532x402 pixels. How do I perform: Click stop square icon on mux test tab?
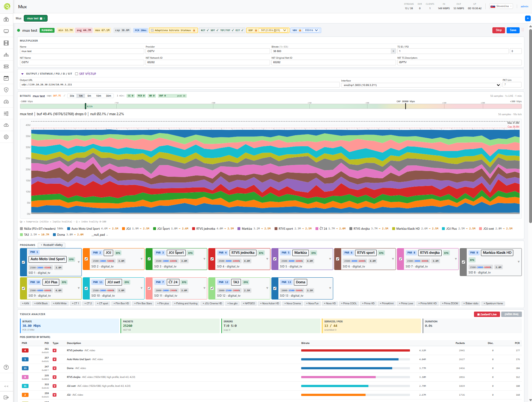[x=41, y=18]
